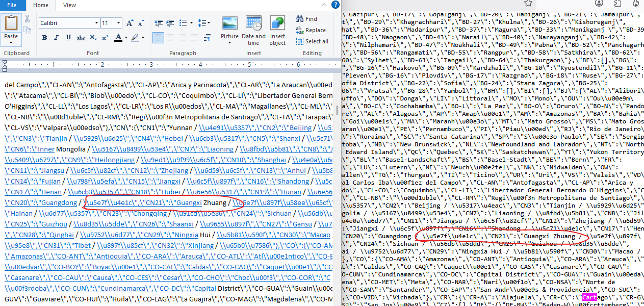Toggle Strikethrough formatting
Image resolution: width=644 pixels, height=306 pixels.
pos(82,37)
